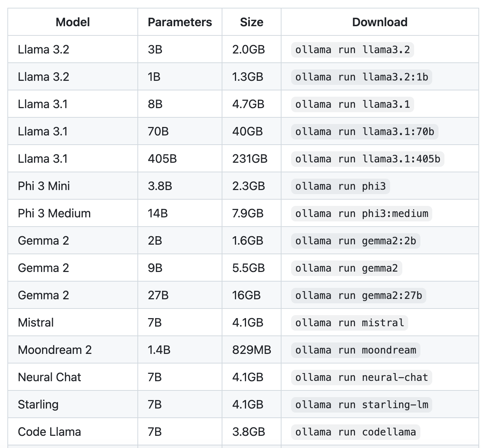Click the Parameters column header

[180, 22]
